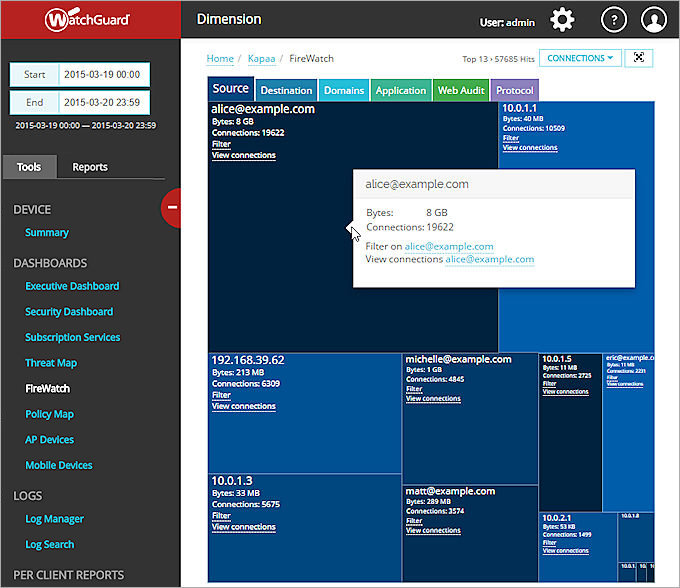The image size is (680, 588).
Task: Set the Start date field
Action: pos(103,75)
